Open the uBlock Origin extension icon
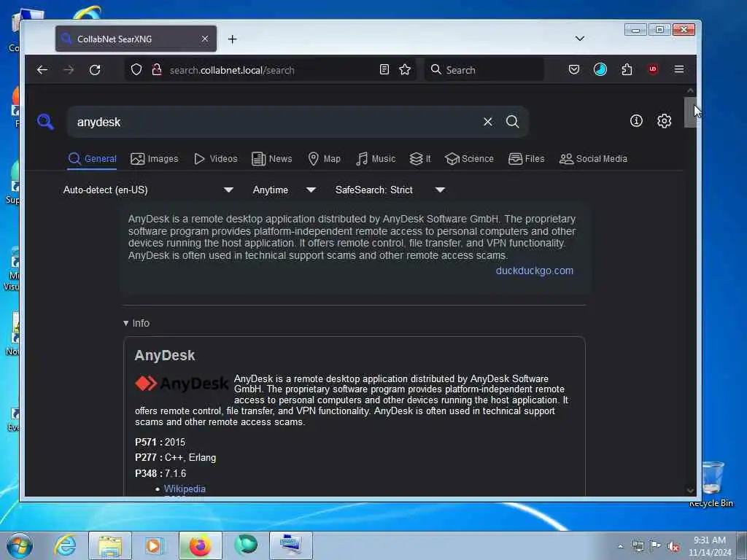Screen dimensions: 747x560 (x=653, y=69)
